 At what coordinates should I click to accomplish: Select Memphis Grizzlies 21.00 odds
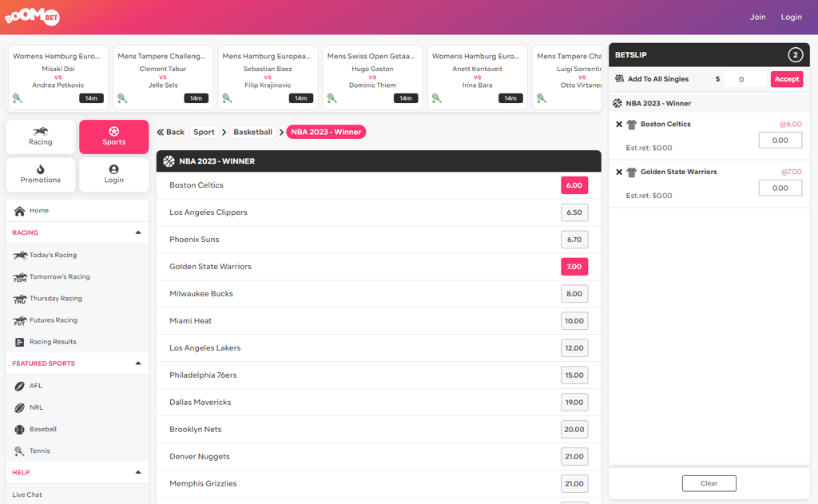[574, 484]
